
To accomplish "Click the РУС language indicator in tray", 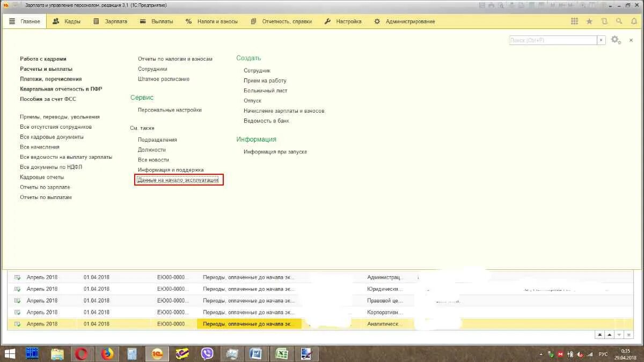I will (x=603, y=354).
